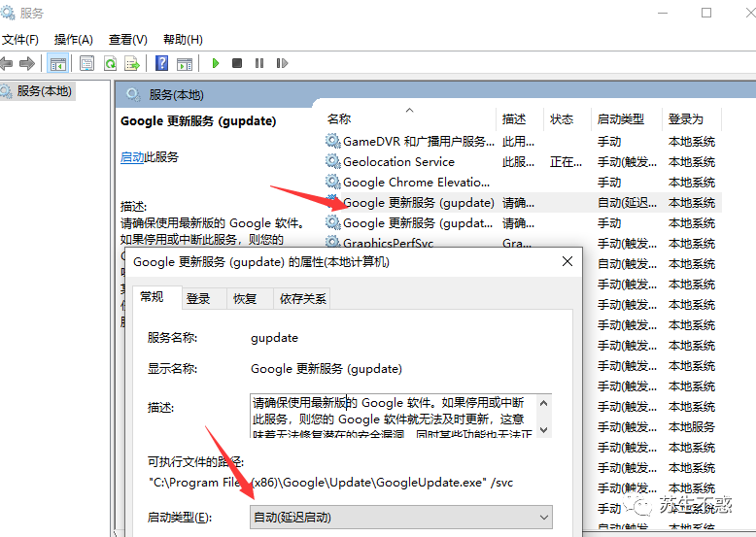This screenshot has height=537, width=756.
Task: Click the gear icon of GameDVR service
Action: 332,141
